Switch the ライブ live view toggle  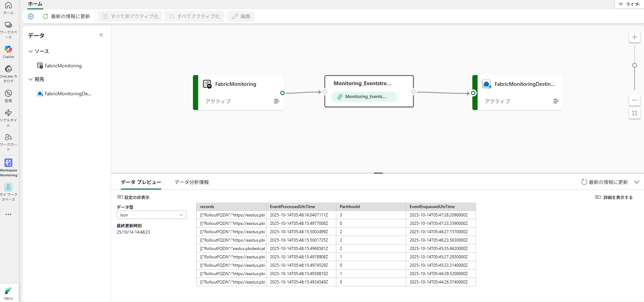pyautogui.click(x=629, y=4)
